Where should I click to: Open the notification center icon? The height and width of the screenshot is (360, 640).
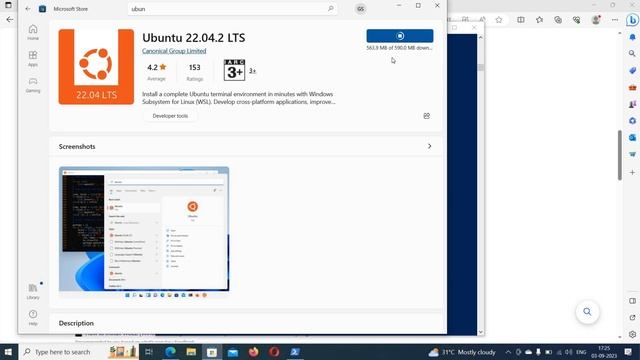tap(628, 352)
